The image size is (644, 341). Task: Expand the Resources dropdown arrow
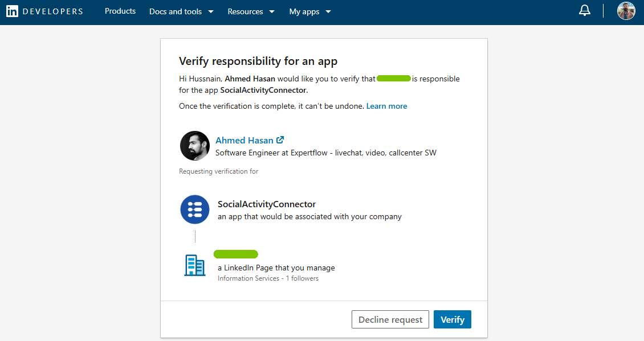[271, 12]
